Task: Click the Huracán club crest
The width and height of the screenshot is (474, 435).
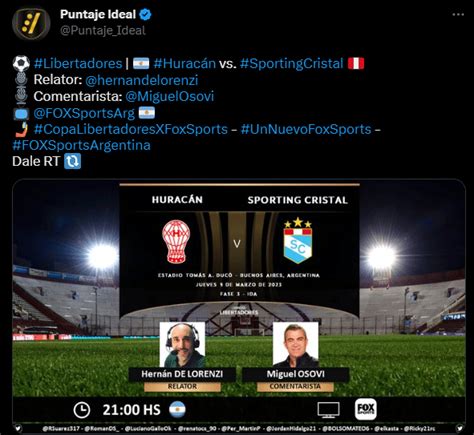Action: [x=176, y=241]
